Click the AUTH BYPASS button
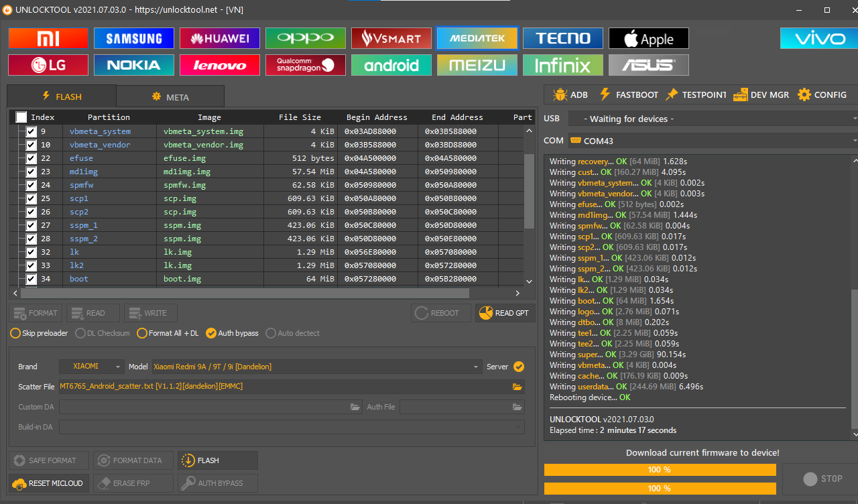 pos(218,483)
